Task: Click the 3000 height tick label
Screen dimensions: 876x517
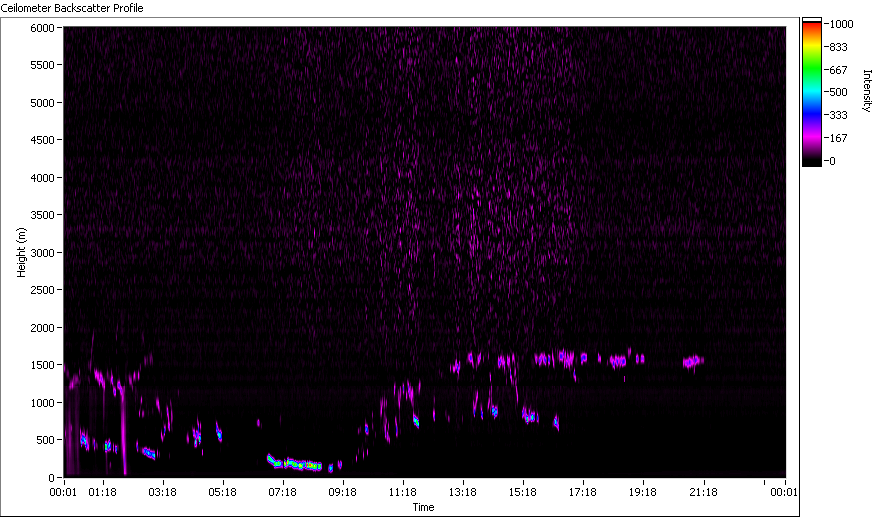Action: click(42, 253)
